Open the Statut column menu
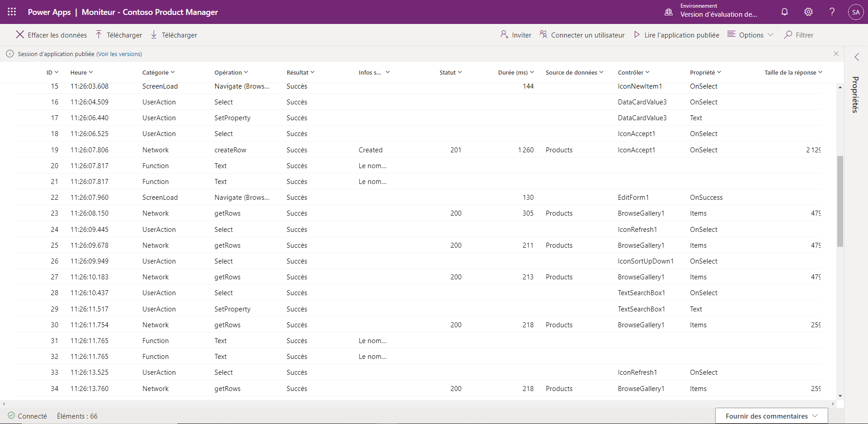The height and width of the screenshot is (424, 868). [451, 72]
